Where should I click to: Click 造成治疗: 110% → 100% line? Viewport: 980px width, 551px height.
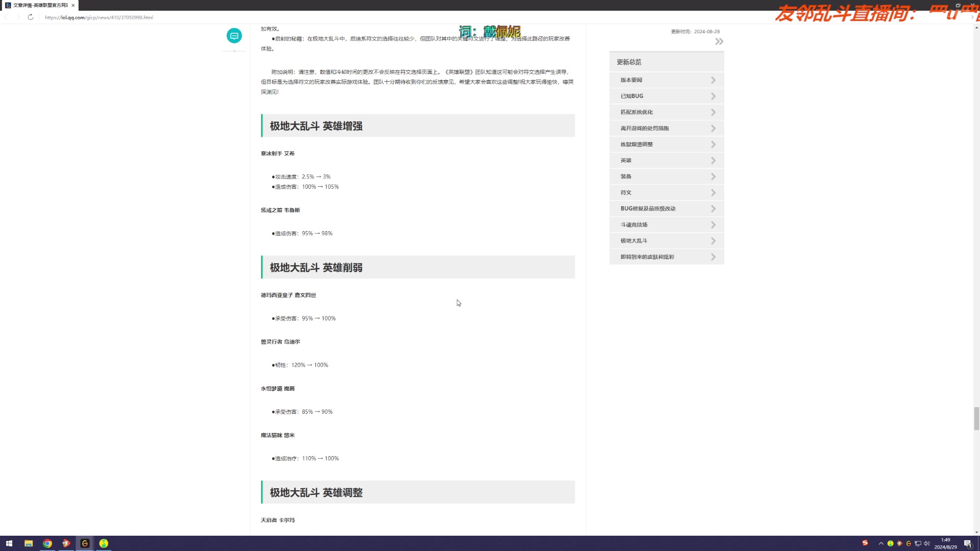coord(305,459)
